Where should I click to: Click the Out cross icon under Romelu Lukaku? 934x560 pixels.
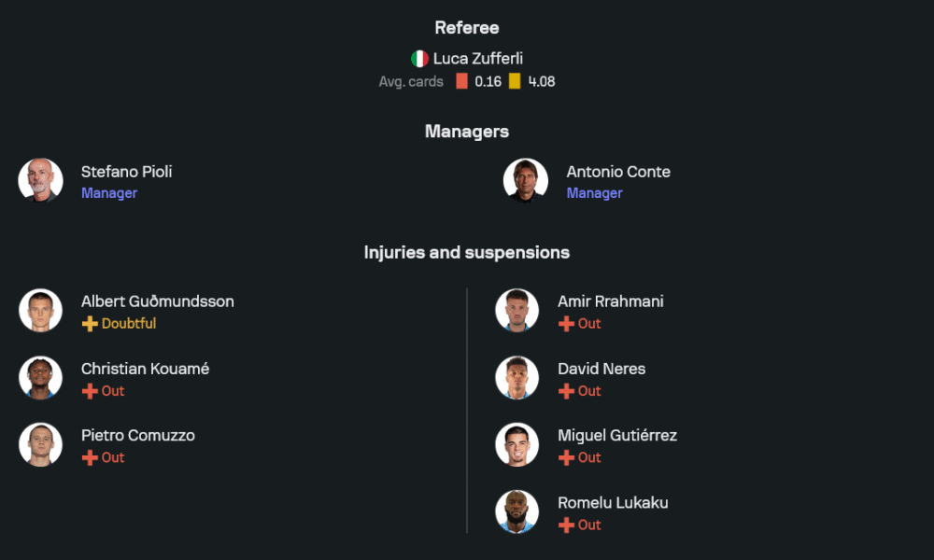(566, 525)
